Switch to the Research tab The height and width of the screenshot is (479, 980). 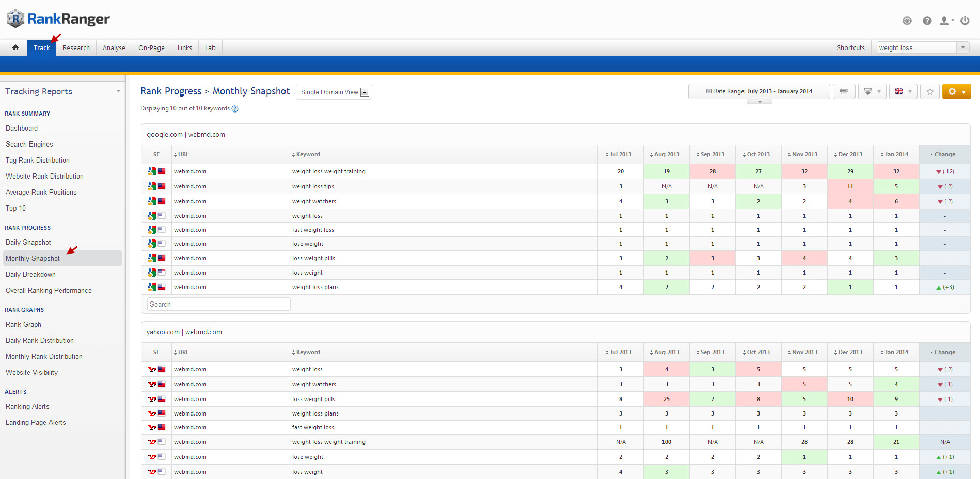[x=76, y=47]
